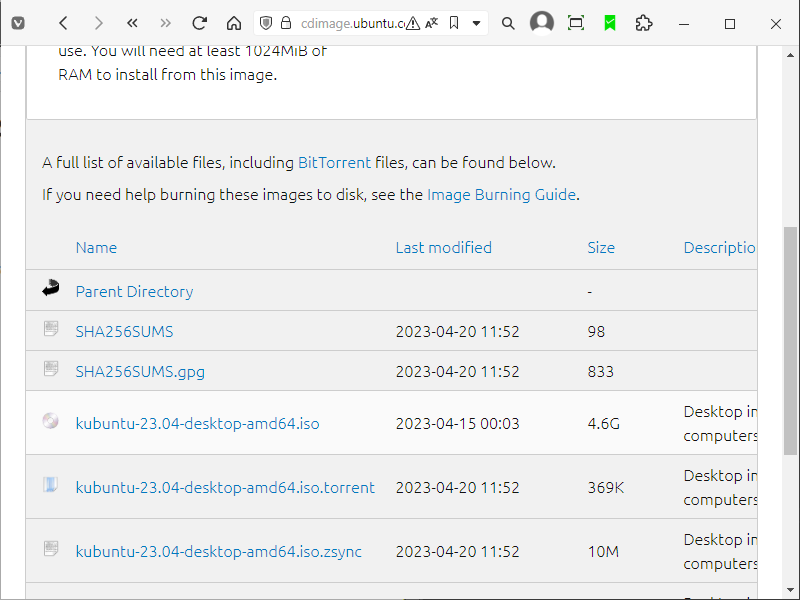Capture the page with the screenshot icon
This screenshot has width=800, height=600.
[576, 23]
